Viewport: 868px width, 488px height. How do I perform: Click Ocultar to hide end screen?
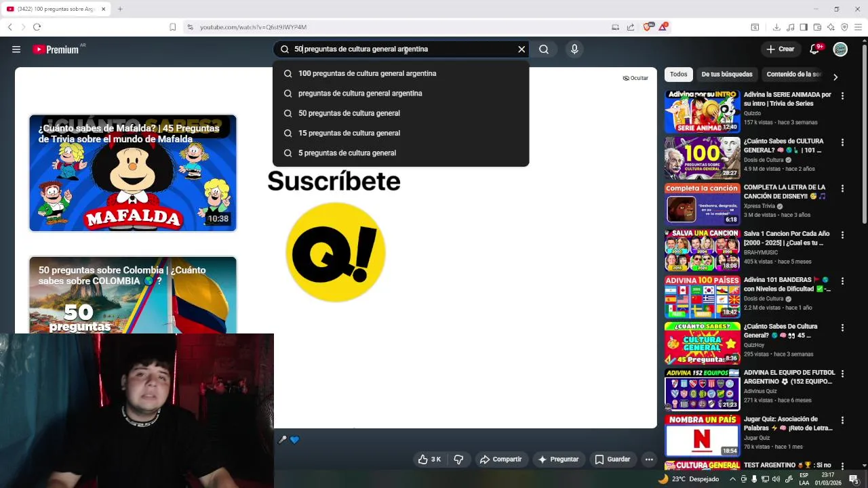(635, 78)
